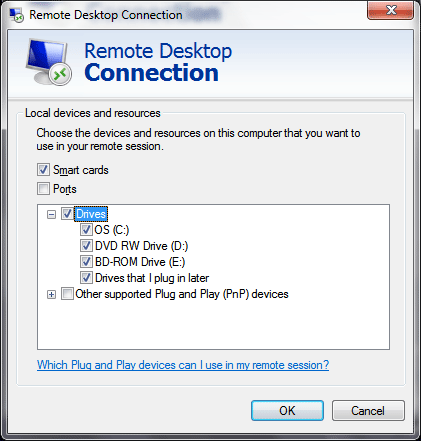Uncheck the Drives parent checkbox
Viewport: 421px width, 441px height.
click(x=67, y=214)
